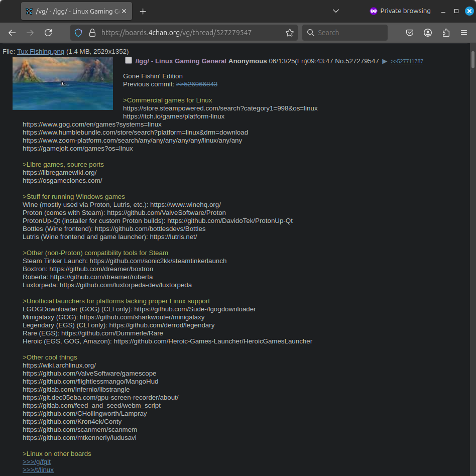Open the >>>/t/linux board link
Screen dimensions: 476x476
(38, 469)
